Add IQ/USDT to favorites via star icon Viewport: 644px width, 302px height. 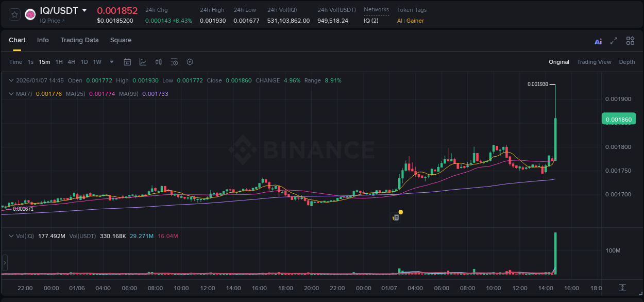pos(14,14)
